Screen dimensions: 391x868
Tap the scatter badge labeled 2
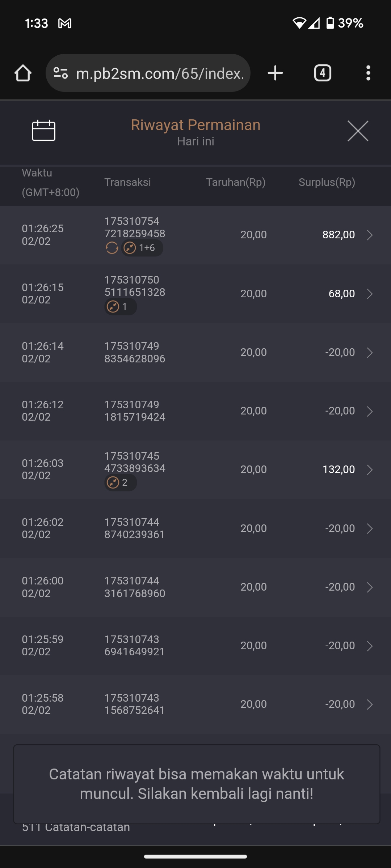120,482
